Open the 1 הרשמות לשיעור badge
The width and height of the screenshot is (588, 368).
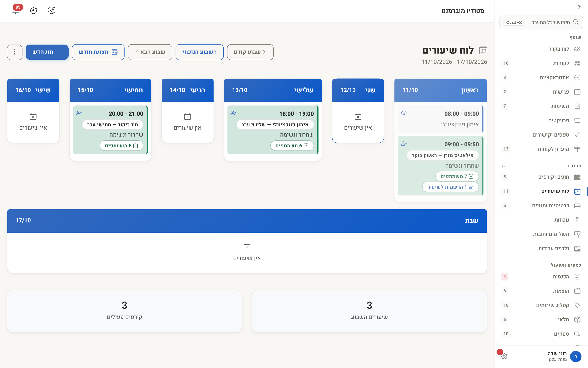tap(450, 187)
